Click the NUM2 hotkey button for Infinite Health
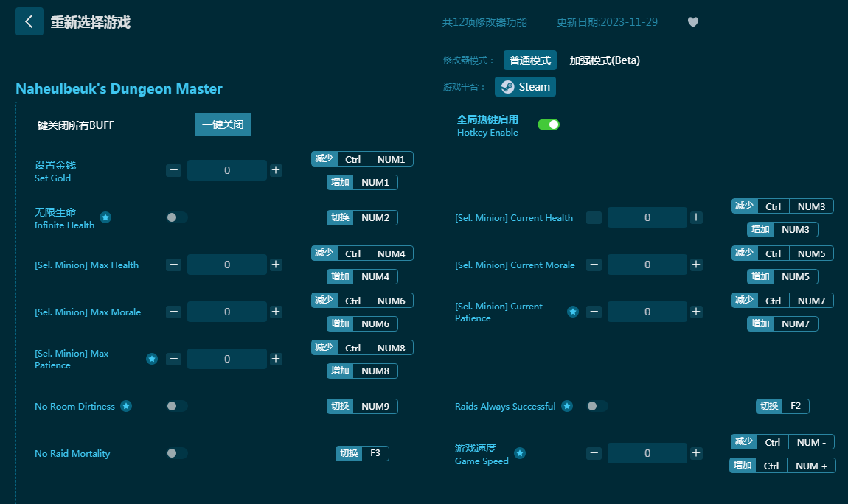The height and width of the screenshot is (504, 848). point(375,217)
